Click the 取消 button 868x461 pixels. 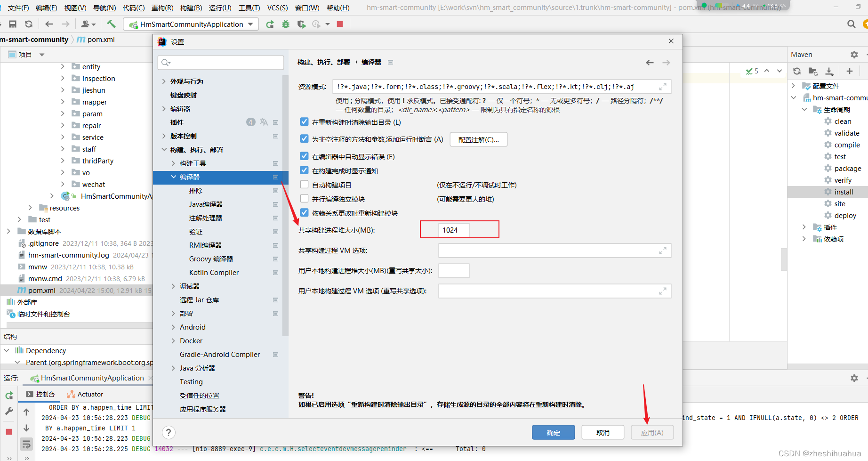point(603,432)
